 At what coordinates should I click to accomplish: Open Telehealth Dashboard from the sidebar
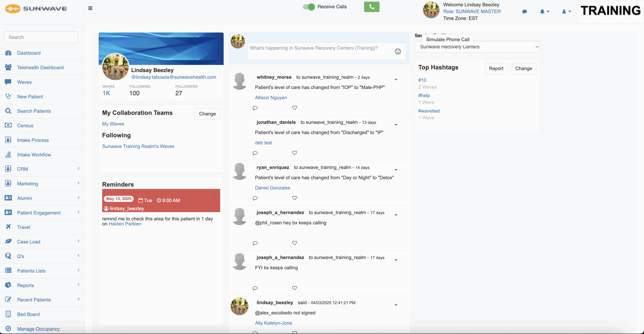click(x=40, y=68)
